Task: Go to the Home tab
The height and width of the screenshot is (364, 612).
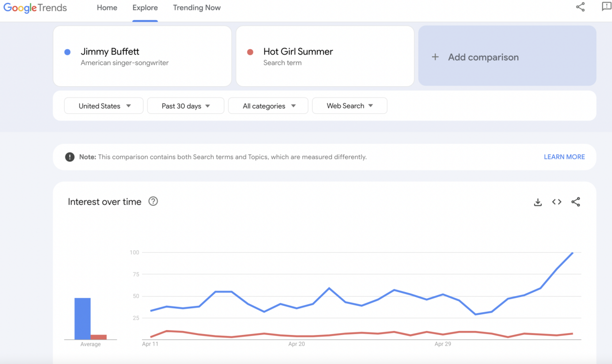Action: [x=107, y=8]
